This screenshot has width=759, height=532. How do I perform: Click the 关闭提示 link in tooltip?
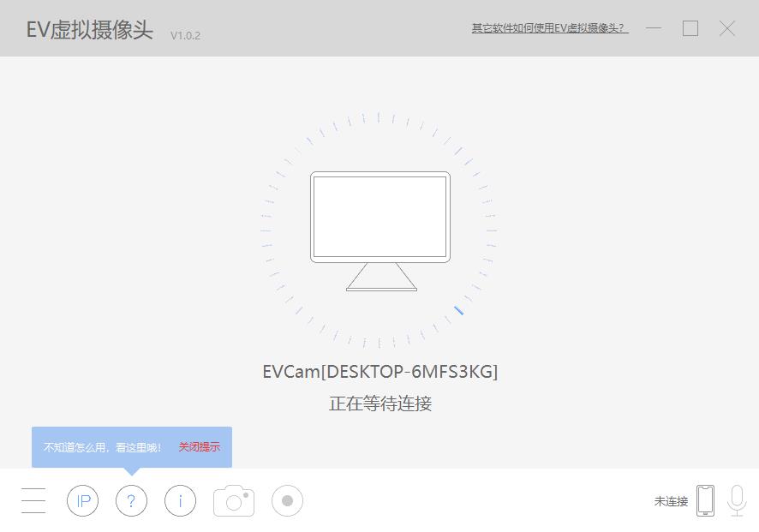point(200,447)
